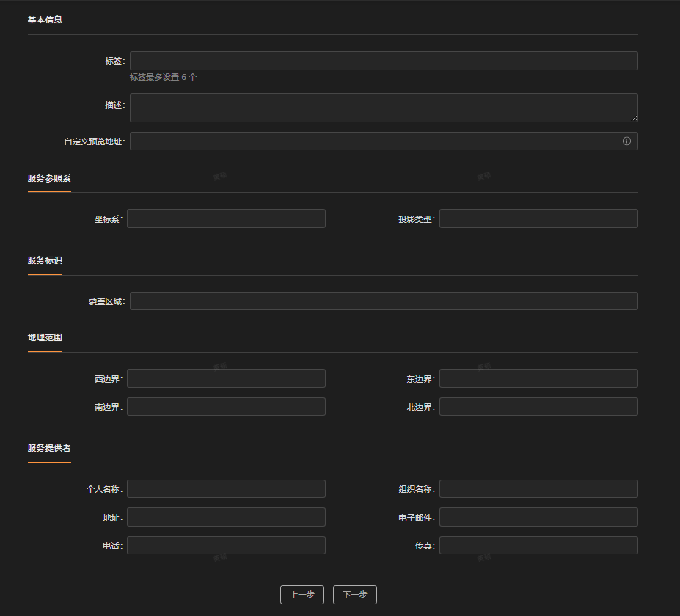Click the 个人名称 input field
Viewport: 680px width, 616px height.
(x=226, y=488)
